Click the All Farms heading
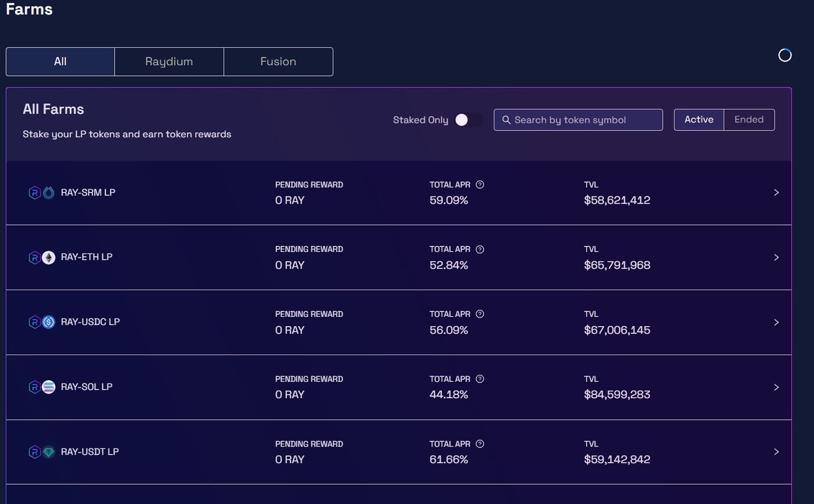Image resolution: width=814 pixels, height=504 pixels. click(x=53, y=109)
